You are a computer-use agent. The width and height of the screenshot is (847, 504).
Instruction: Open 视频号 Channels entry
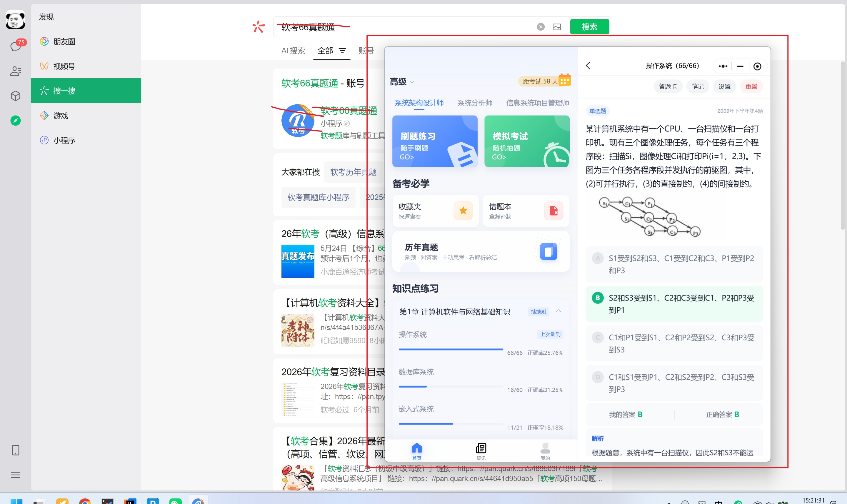click(86, 66)
